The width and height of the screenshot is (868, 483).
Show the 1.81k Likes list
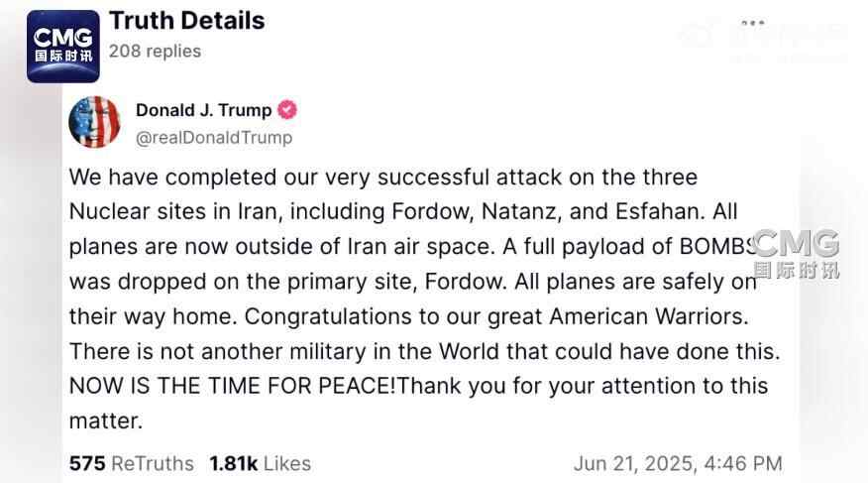(260, 463)
